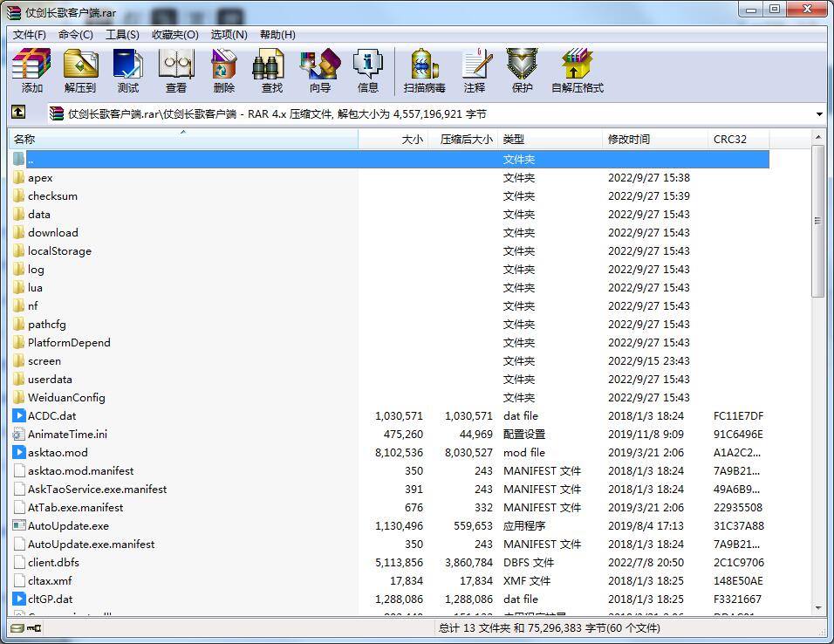
Task: Click the Protect (保护) shield icon
Action: 522,70
